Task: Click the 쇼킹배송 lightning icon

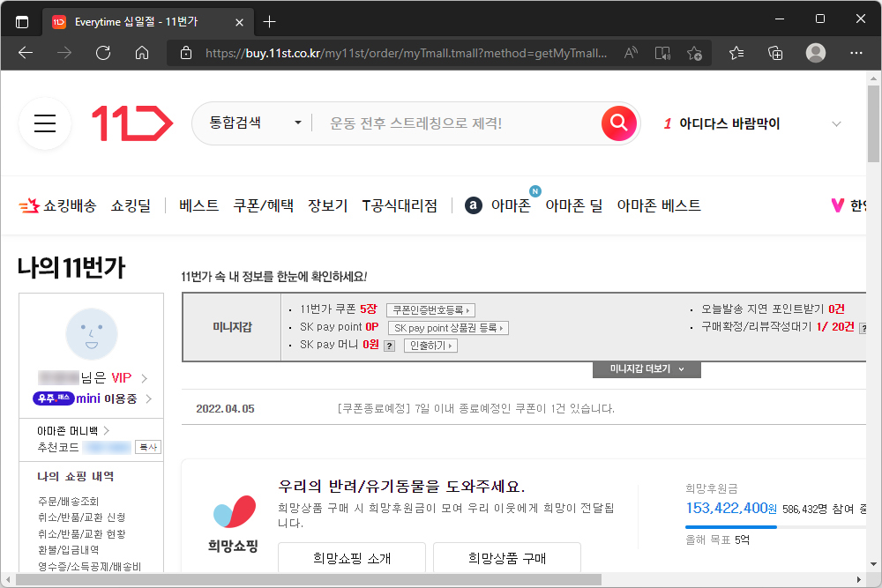Action: point(29,205)
